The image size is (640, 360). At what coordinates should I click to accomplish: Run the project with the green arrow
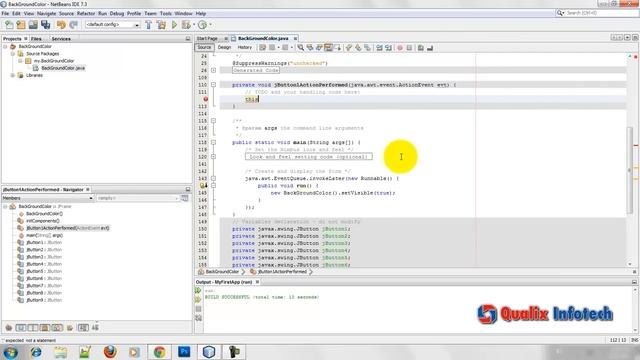coord(174,25)
